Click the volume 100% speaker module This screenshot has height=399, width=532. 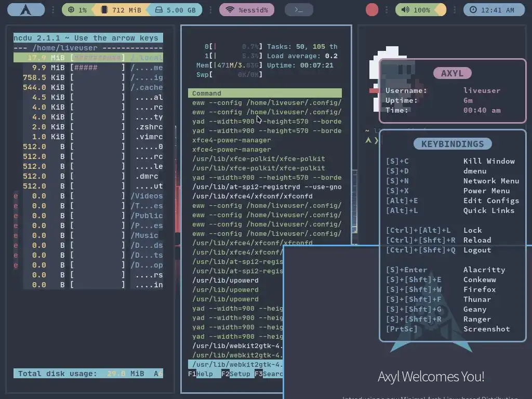click(416, 10)
